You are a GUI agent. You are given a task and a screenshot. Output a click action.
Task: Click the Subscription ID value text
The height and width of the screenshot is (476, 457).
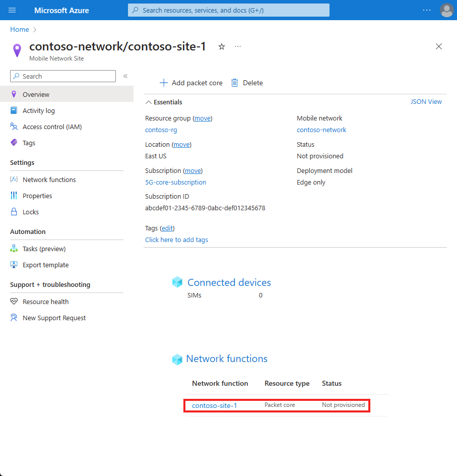coord(205,208)
